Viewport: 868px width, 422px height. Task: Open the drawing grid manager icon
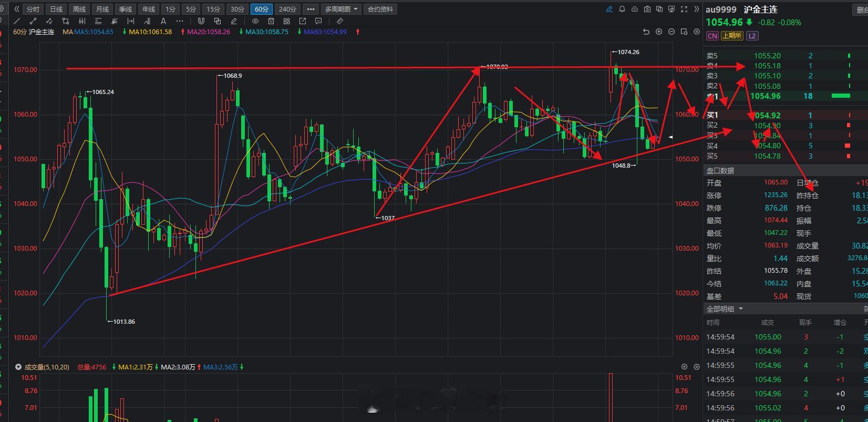pos(286,21)
